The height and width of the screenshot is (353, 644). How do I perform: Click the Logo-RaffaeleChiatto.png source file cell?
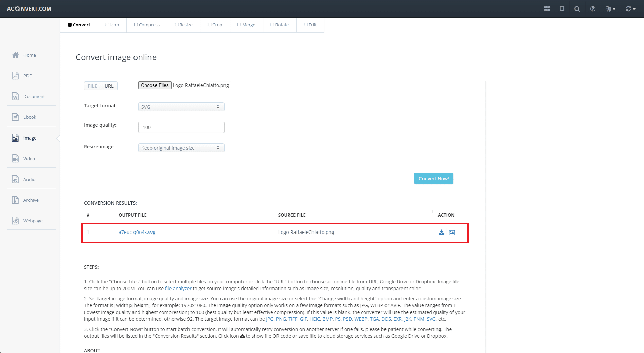306,232
